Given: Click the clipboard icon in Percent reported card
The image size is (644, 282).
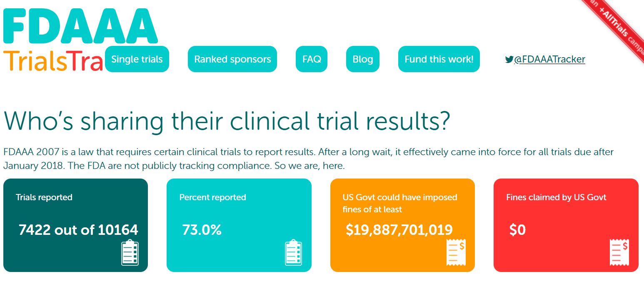Looking at the screenshot, I should tap(293, 252).
